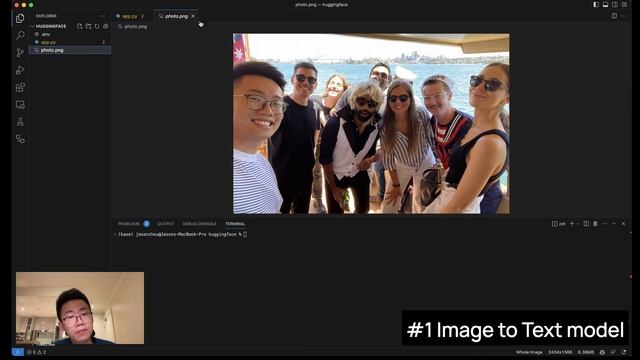This screenshot has width=640, height=360.
Task: Click the Whole Image zoom status entry
Action: click(x=529, y=352)
